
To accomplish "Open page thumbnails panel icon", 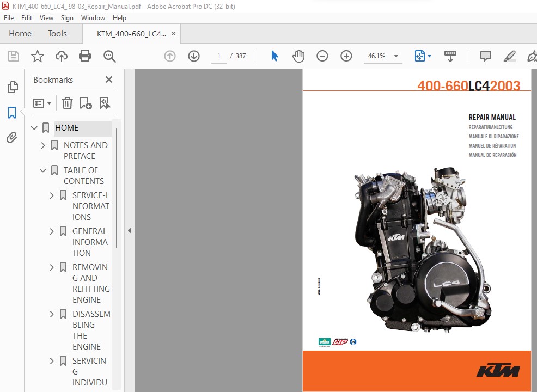I will (13, 87).
